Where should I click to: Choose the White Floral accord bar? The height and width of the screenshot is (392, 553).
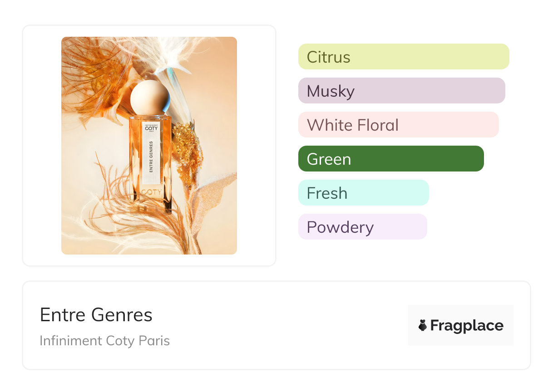click(x=398, y=125)
